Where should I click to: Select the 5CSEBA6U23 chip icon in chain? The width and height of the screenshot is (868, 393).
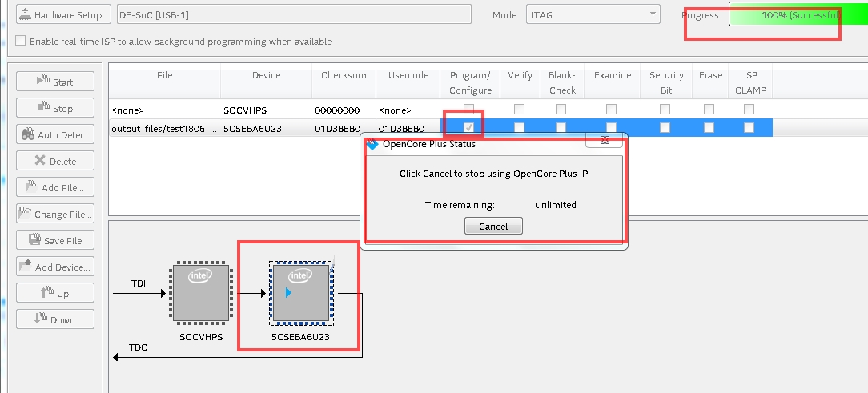click(x=302, y=293)
